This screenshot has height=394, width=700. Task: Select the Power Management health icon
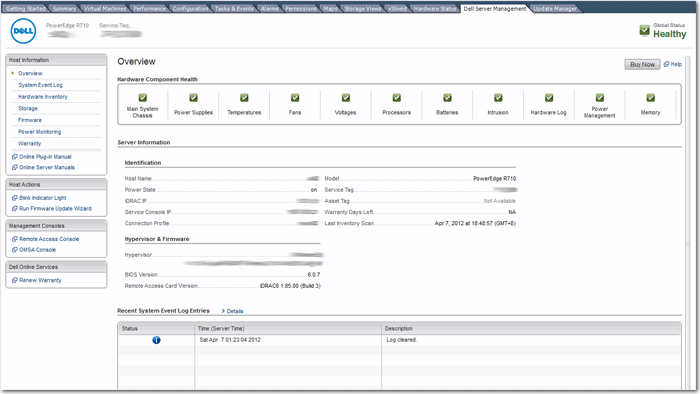click(x=600, y=98)
